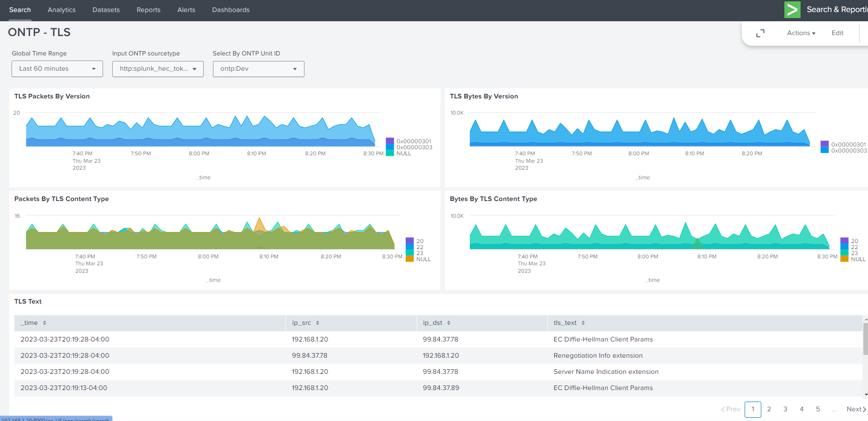Select current page 1 button

point(753,409)
